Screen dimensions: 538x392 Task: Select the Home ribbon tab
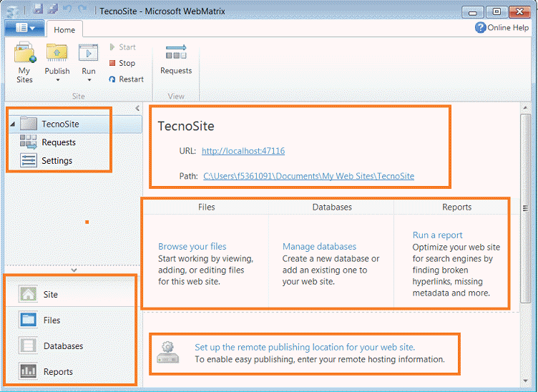pyautogui.click(x=64, y=30)
